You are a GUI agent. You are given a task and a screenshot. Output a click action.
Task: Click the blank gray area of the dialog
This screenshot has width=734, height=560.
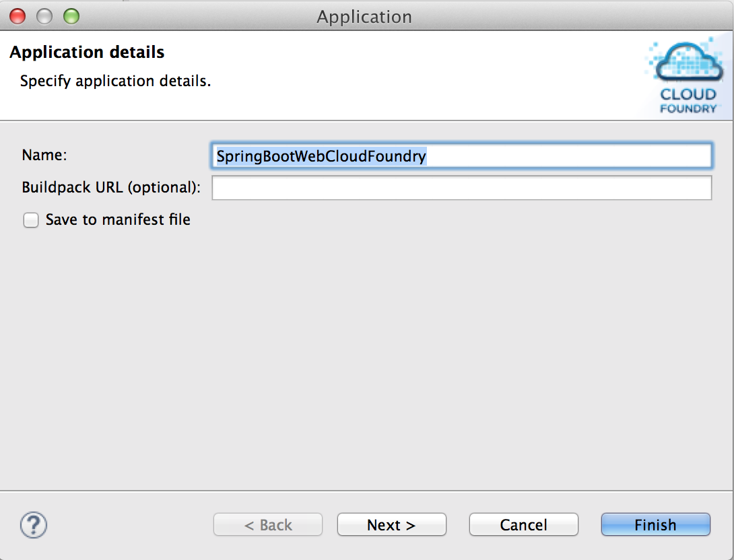pyautogui.click(x=367, y=357)
